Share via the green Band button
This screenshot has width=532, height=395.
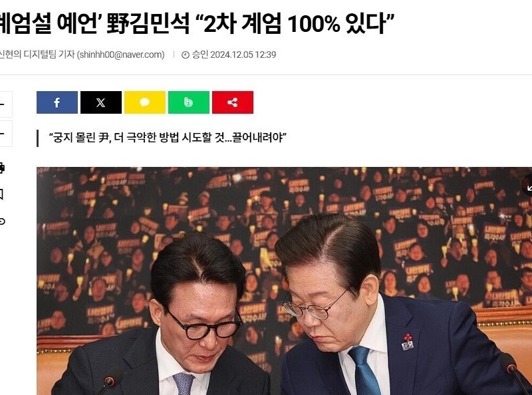(x=189, y=102)
